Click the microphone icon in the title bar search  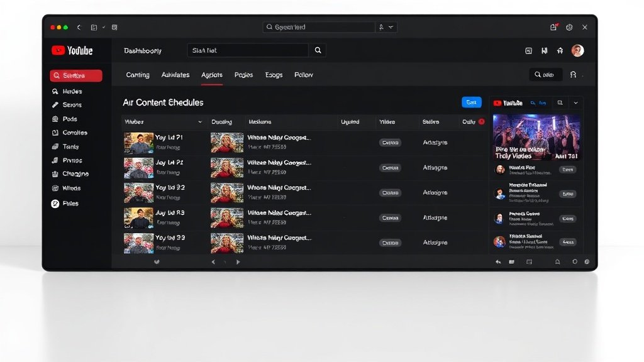[x=381, y=27]
